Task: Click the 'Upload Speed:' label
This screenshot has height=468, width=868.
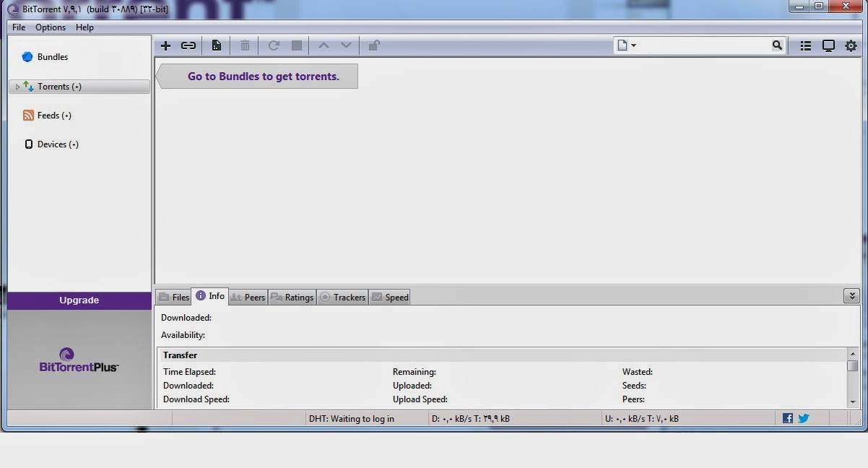Action: click(x=420, y=399)
